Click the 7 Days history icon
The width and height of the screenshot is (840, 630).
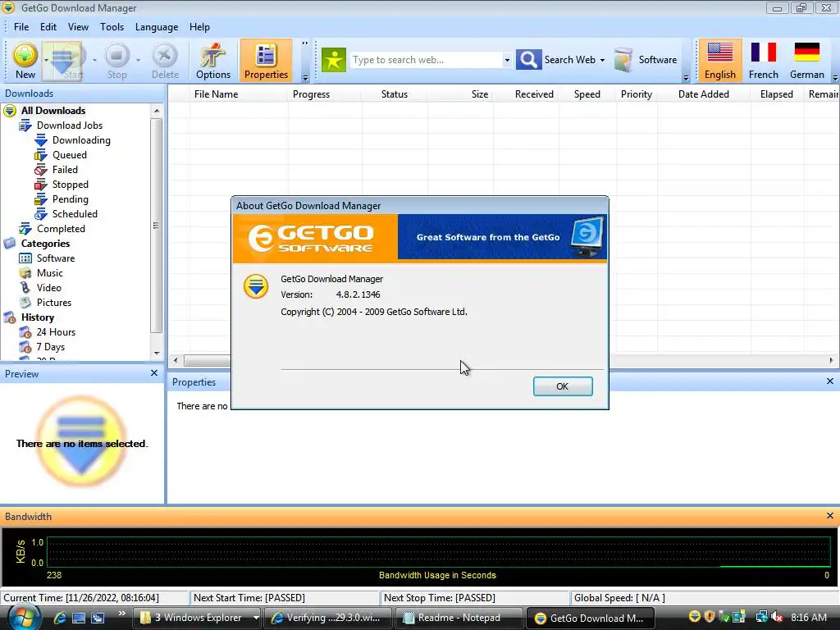tap(25, 347)
